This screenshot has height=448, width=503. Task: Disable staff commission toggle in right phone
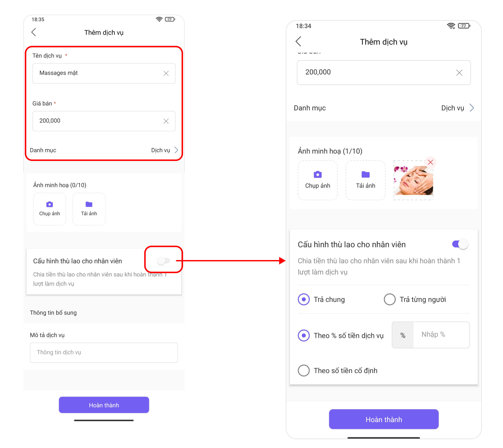click(460, 244)
